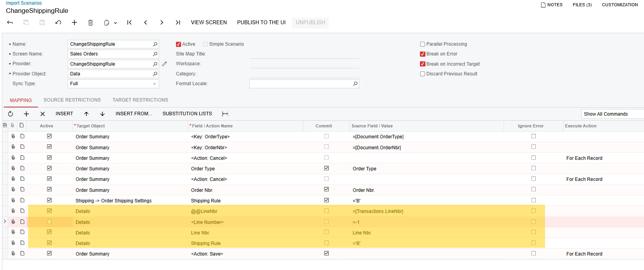Select the '=[Document.OrderNbr]' source cell
The image size is (644, 270).
click(426, 148)
